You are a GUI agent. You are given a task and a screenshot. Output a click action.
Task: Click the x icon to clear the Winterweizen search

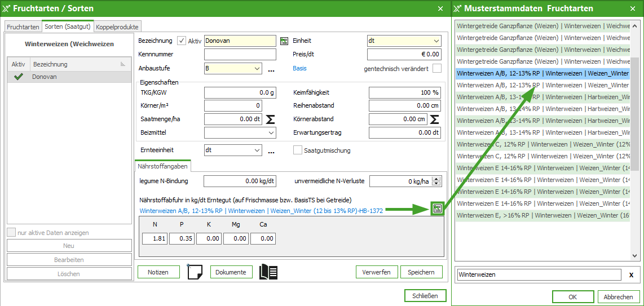point(631,275)
